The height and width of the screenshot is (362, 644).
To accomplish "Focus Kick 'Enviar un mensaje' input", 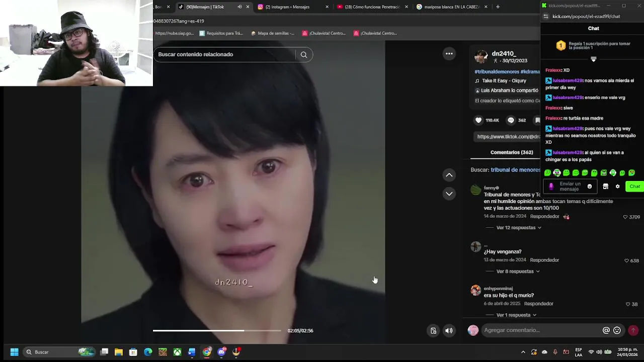I will [x=570, y=187].
